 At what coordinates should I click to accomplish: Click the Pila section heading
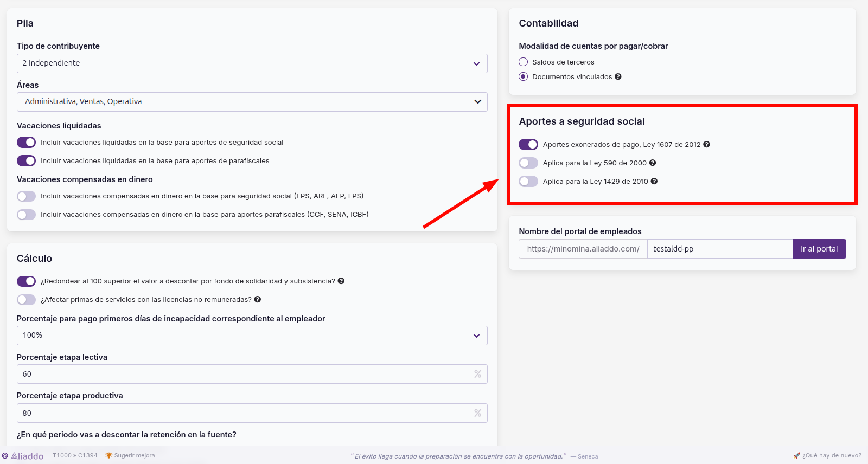[25, 23]
